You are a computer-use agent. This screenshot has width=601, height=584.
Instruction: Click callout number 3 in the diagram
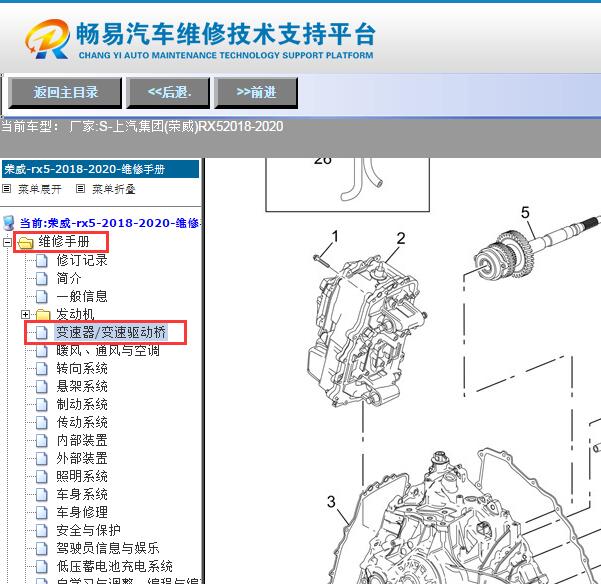[331, 502]
